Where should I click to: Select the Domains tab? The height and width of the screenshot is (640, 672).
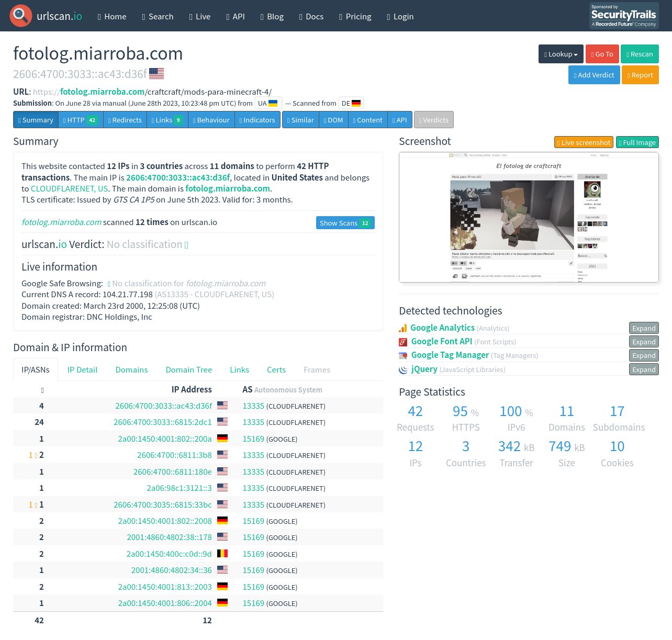pyautogui.click(x=131, y=369)
